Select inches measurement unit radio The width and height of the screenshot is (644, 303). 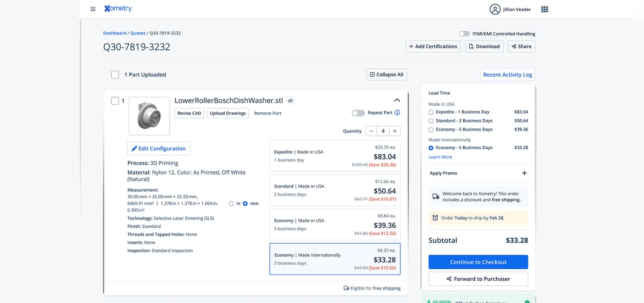(231, 204)
